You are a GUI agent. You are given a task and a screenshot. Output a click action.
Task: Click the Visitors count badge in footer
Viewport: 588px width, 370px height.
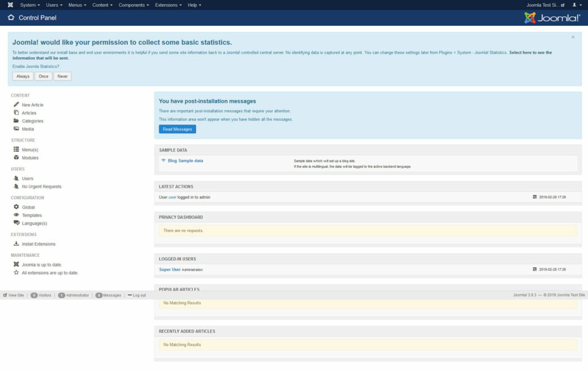click(34, 295)
